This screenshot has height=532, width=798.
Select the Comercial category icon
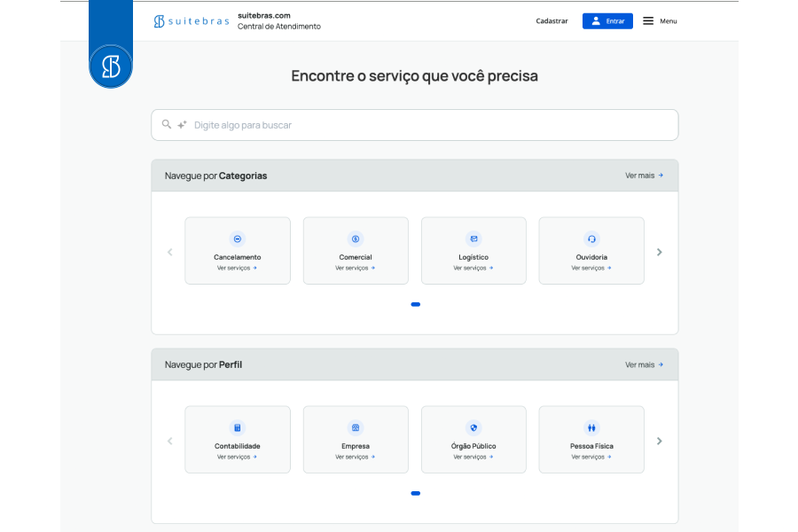[x=355, y=238]
